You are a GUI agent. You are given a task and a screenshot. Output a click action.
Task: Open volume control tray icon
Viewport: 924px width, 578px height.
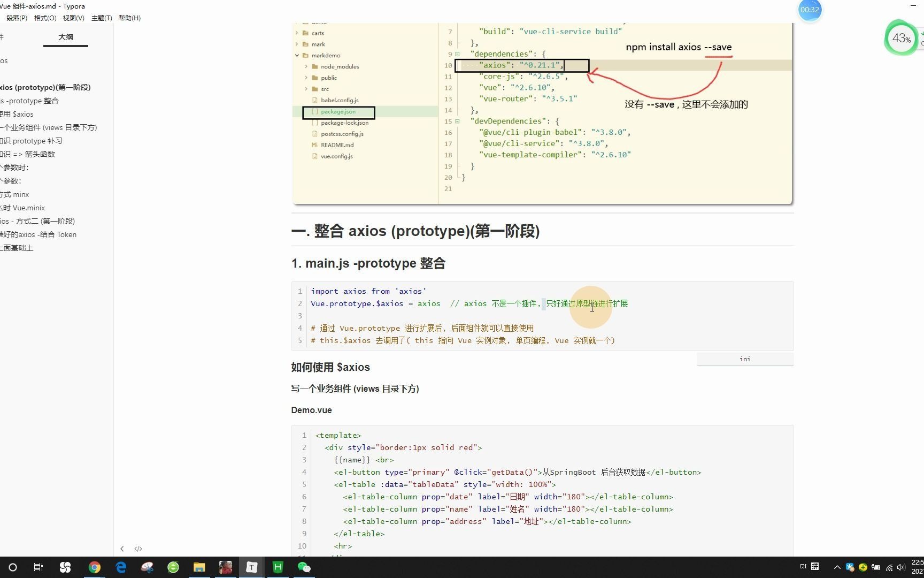point(902,567)
